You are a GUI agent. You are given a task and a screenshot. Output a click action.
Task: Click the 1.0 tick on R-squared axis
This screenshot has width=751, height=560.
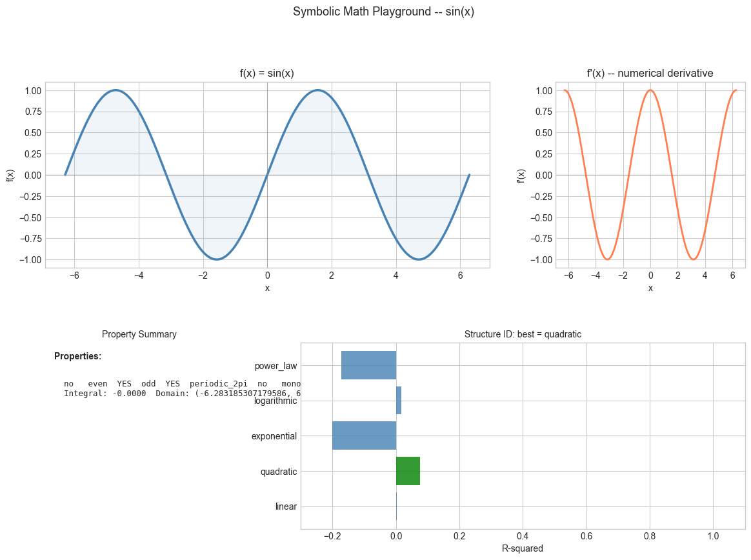click(713, 536)
